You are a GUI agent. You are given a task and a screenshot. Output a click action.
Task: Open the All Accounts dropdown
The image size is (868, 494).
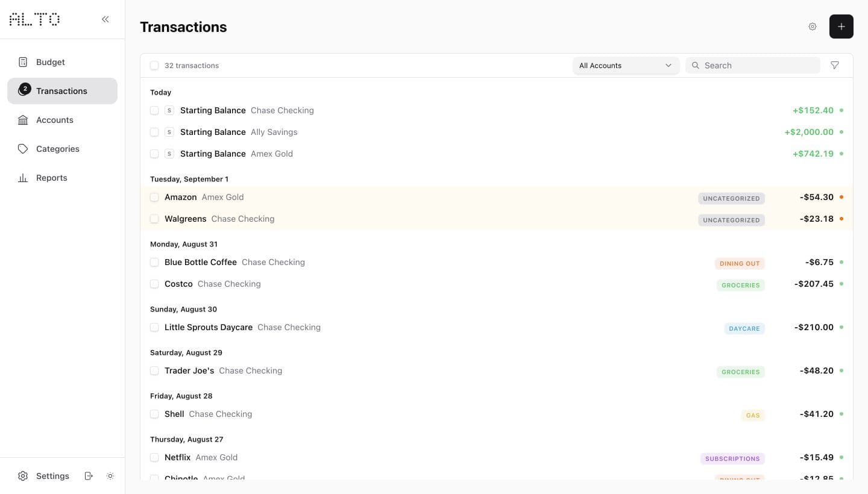pyautogui.click(x=626, y=65)
